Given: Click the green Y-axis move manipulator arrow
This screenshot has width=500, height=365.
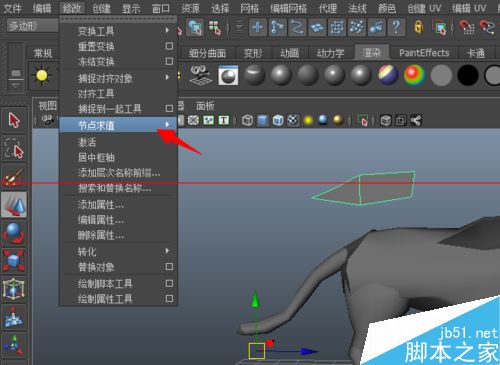Looking at the screenshot, I should [x=255, y=298].
